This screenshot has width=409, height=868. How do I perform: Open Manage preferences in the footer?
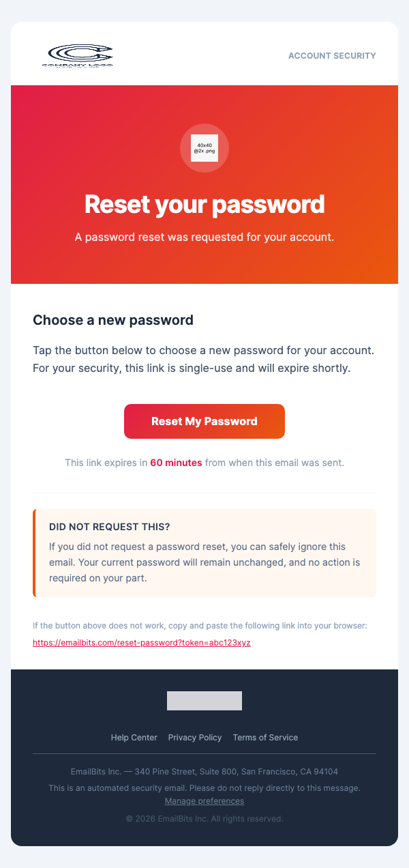click(204, 800)
